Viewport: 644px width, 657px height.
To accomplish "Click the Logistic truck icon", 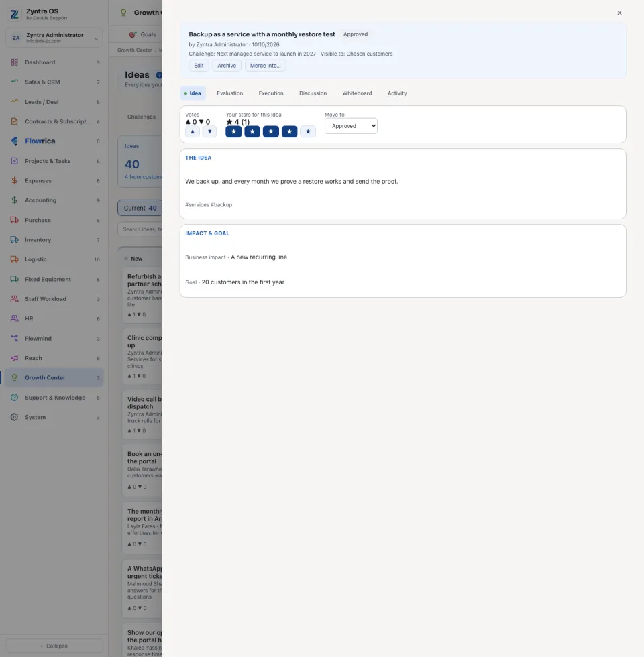I will click(14, 259).
